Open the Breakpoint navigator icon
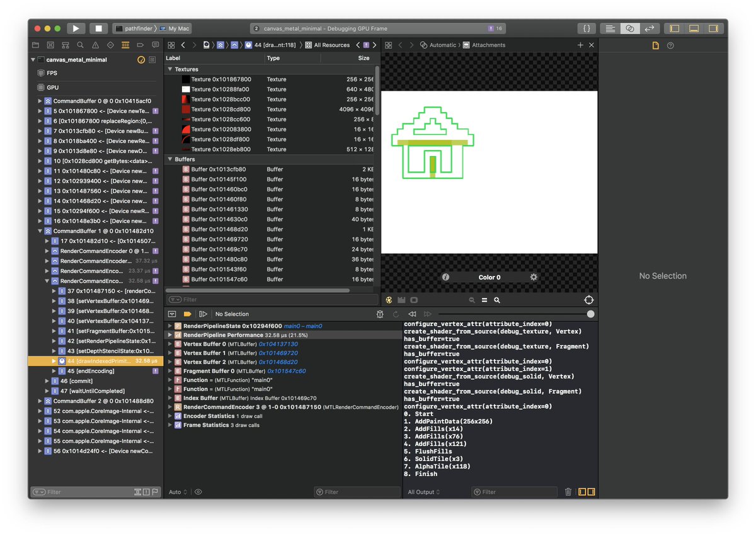The image size is (756, 536). (x=140, y=45)
